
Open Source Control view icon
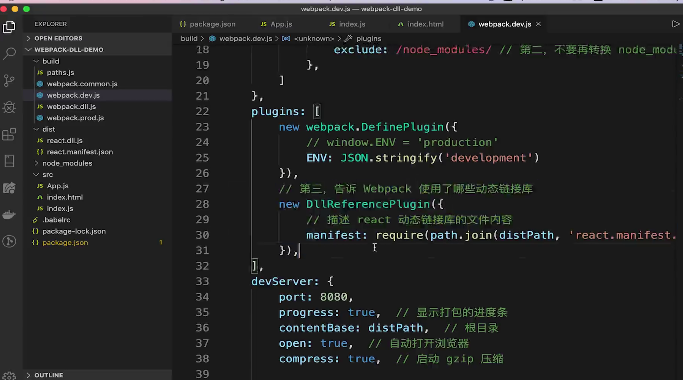click(x=9, y=81)
